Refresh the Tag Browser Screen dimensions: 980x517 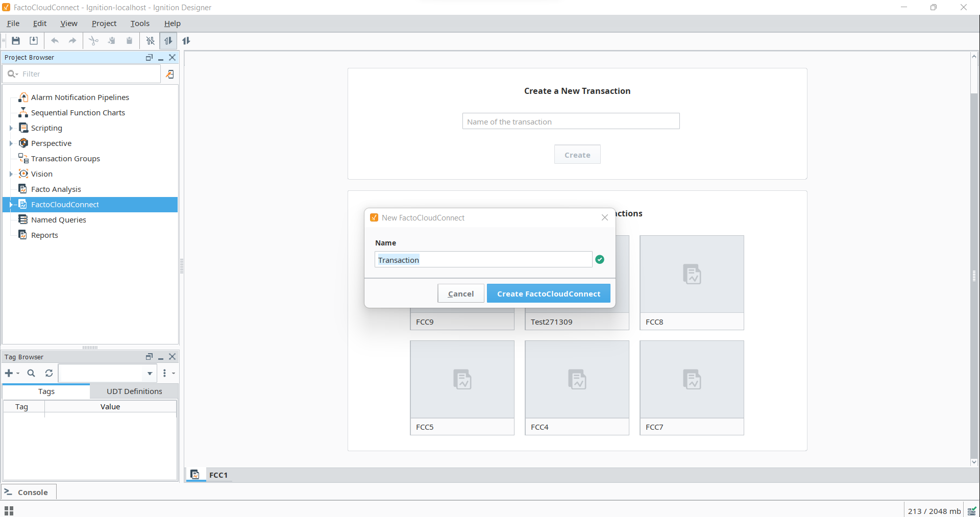tap(49, 374)
